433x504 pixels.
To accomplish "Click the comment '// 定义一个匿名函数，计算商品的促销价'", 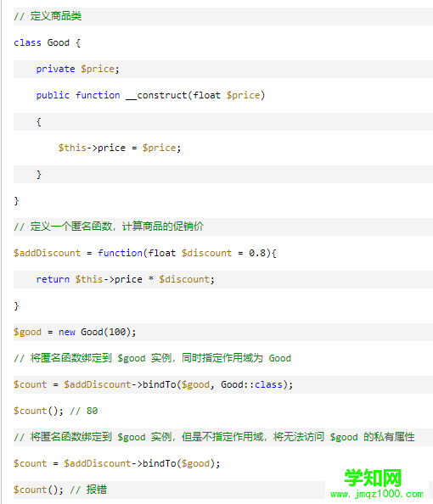I will pyautogui.click(x=109, y=227).
